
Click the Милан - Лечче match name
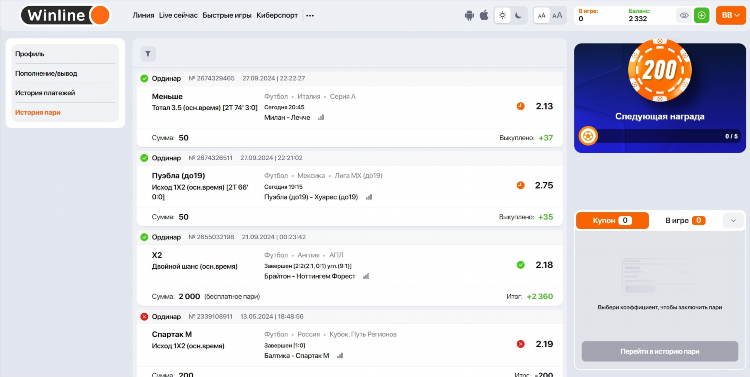pyautogui.click(x=287, y=118)
